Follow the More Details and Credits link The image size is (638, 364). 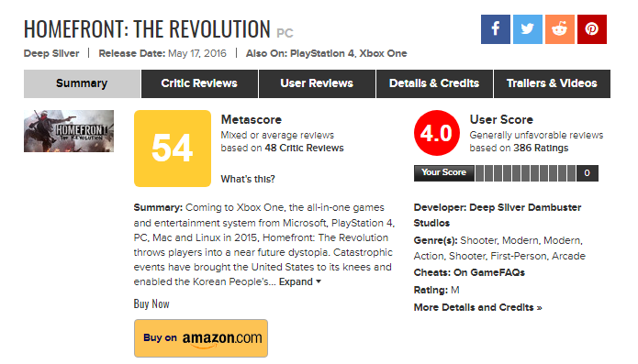477,307
